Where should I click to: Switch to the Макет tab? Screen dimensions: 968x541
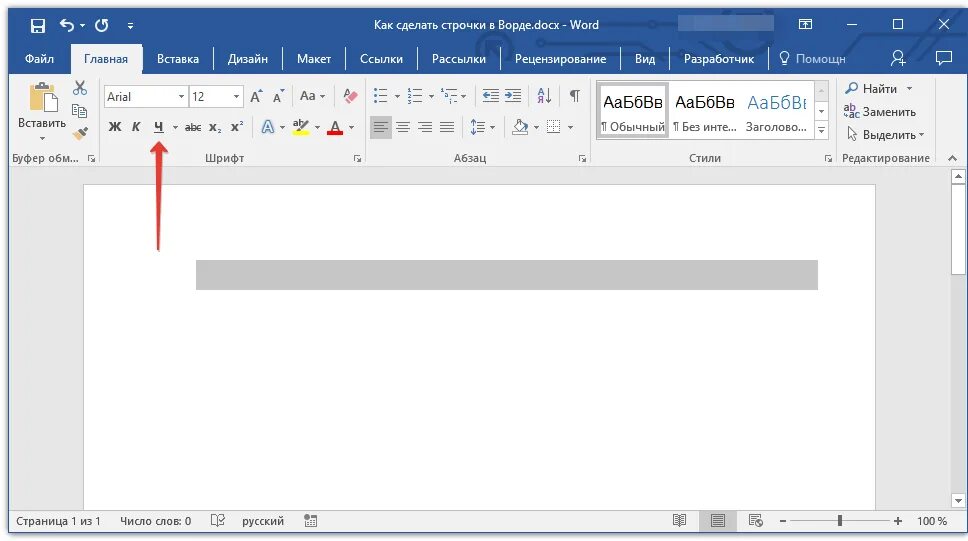pos(314,59)
